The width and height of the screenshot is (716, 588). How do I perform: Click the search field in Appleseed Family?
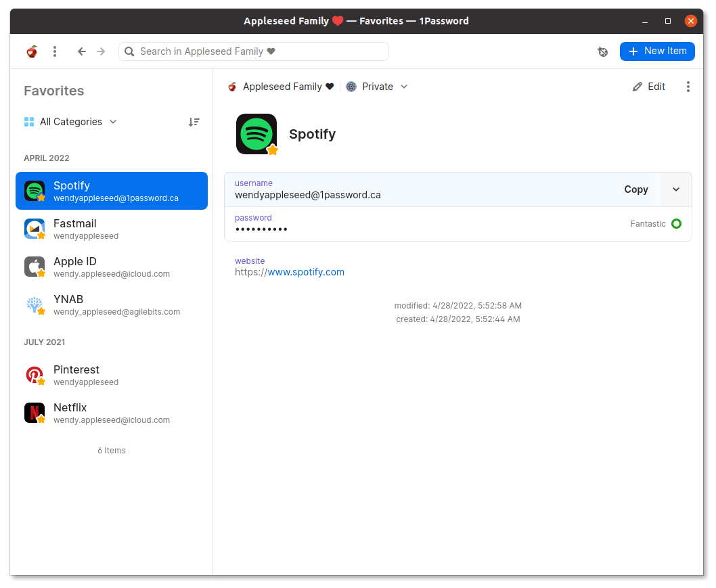[x=253, y=51]
